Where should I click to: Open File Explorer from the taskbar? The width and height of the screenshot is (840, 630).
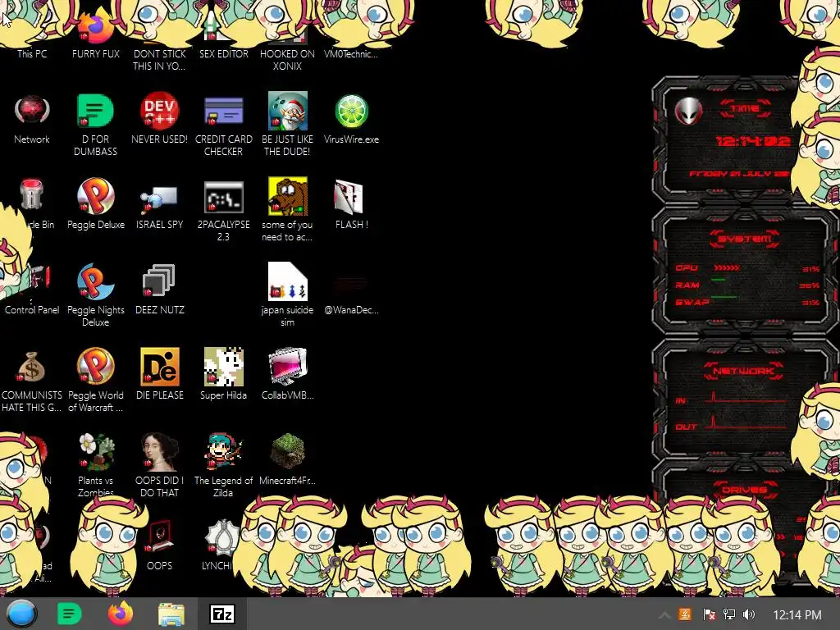tap(171, 614)
